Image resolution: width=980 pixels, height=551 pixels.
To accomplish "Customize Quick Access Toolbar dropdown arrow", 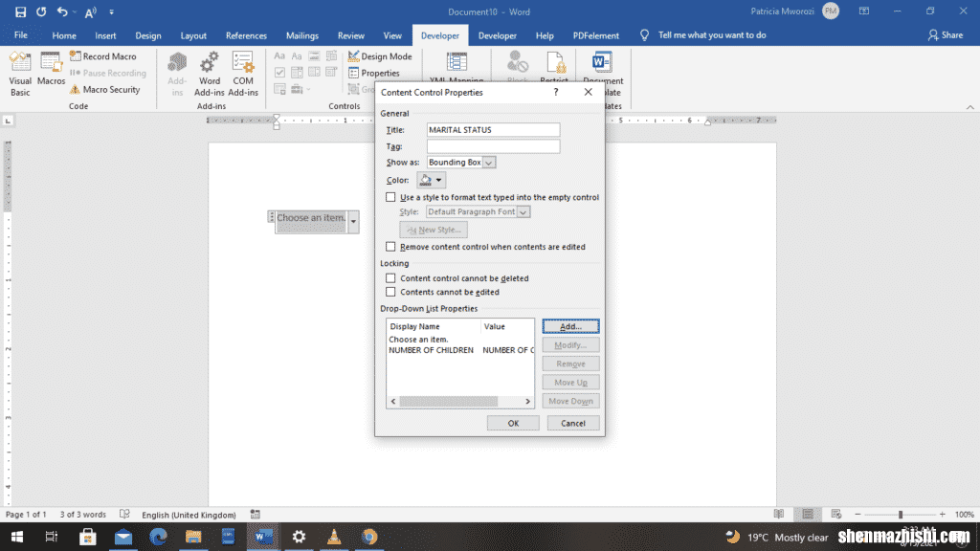I will pos(111,11).
